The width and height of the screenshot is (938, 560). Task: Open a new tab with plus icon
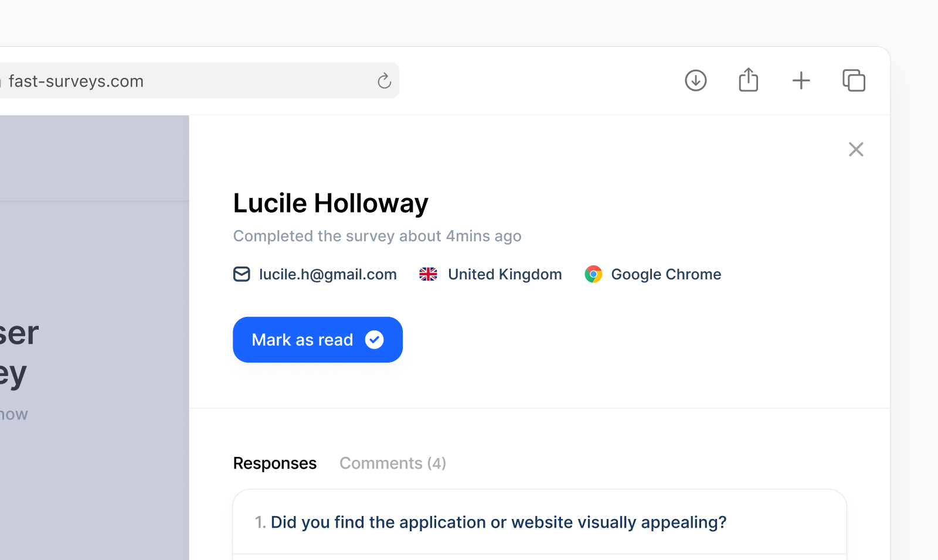[801, 80]
